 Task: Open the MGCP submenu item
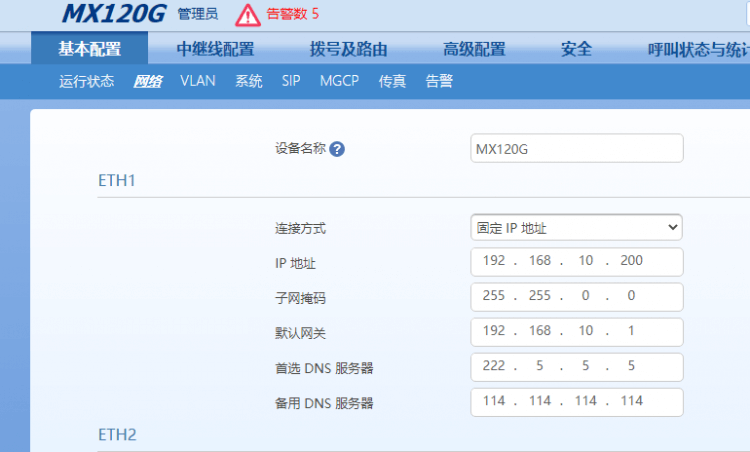[x=339, y=82]
